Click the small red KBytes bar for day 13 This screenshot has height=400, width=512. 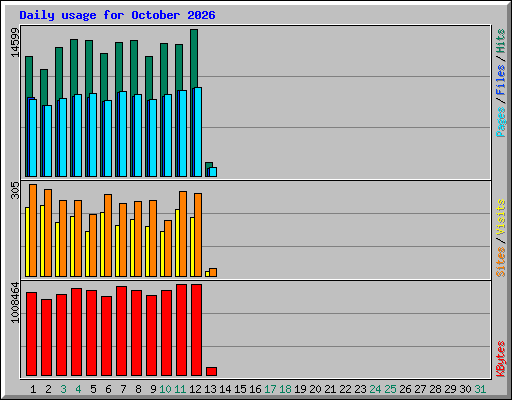coord(211,372)
